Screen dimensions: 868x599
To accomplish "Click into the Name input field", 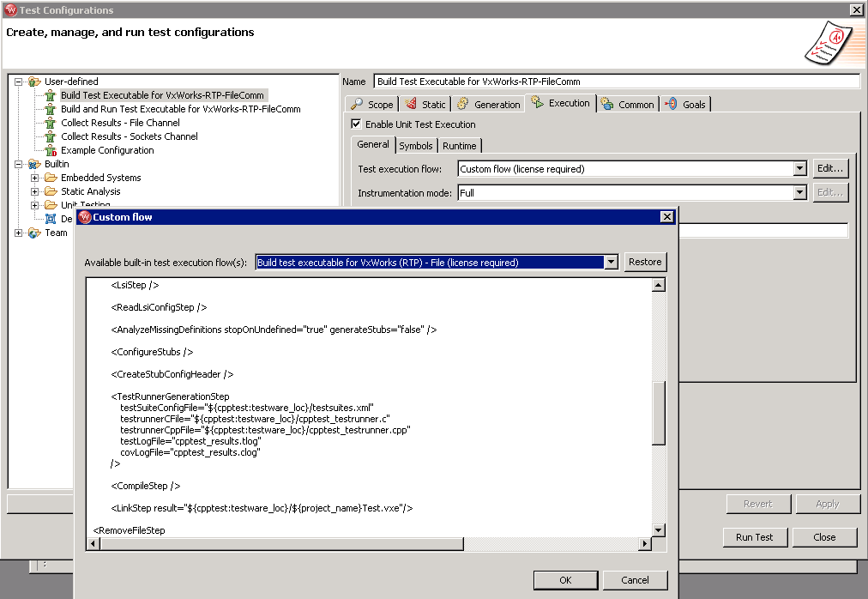I will [x=616, y=82].
